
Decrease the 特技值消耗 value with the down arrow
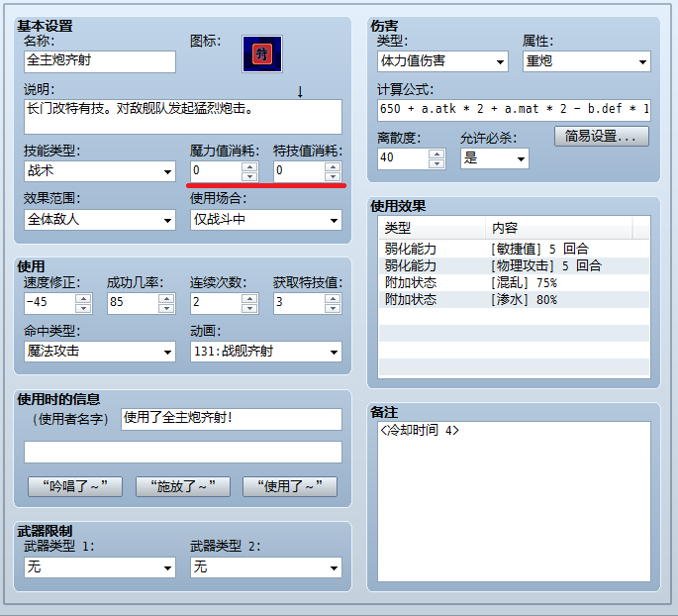[333, 176]
